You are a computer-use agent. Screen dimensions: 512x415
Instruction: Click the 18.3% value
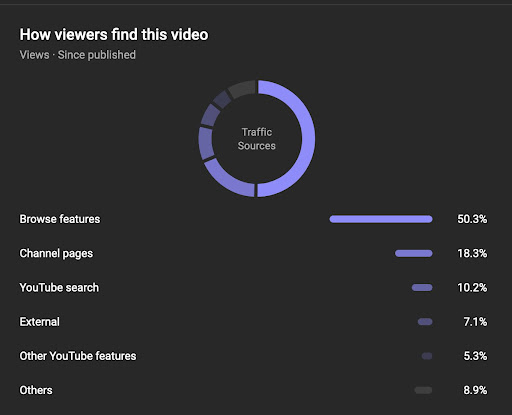472,253
